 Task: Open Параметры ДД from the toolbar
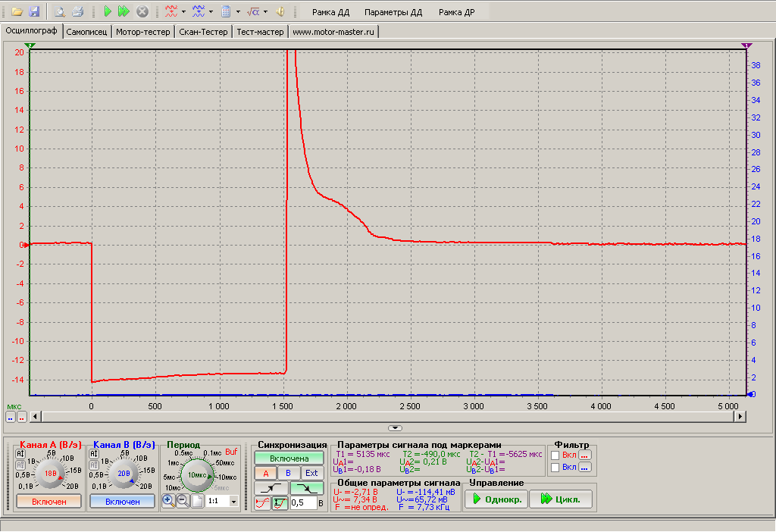click(393, 12)
